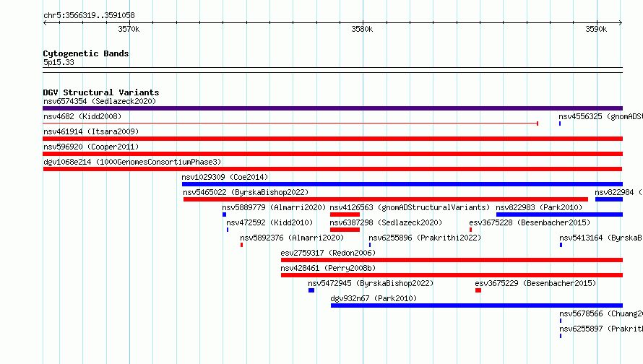The width and height of the screenshot is (643, 364).
Task: Open nsv6387298 (Sedlazeck2020) label
Action: click(386, 222)
